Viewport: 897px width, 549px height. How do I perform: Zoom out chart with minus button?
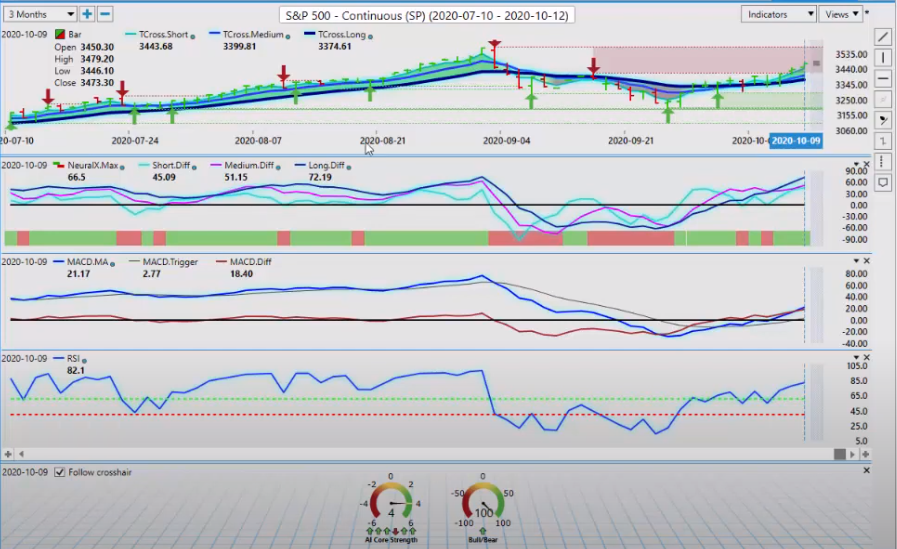105,14
